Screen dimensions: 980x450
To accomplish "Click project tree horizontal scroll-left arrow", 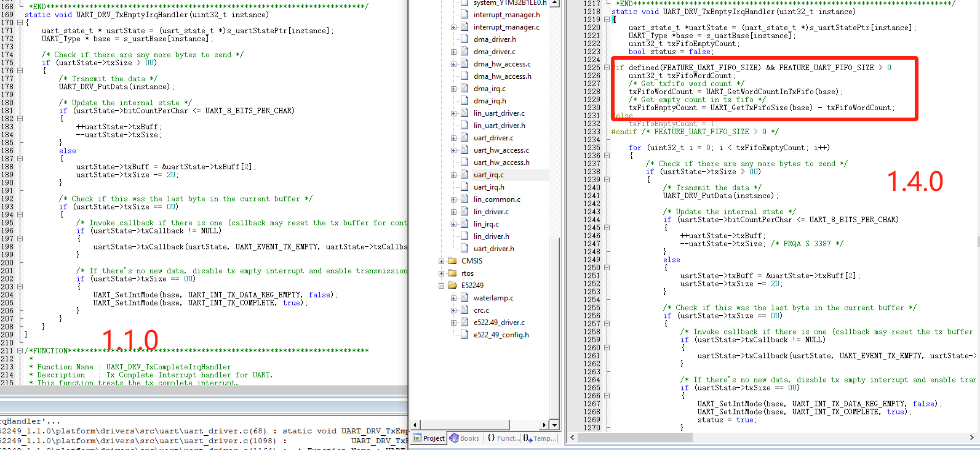I will 416,425.
